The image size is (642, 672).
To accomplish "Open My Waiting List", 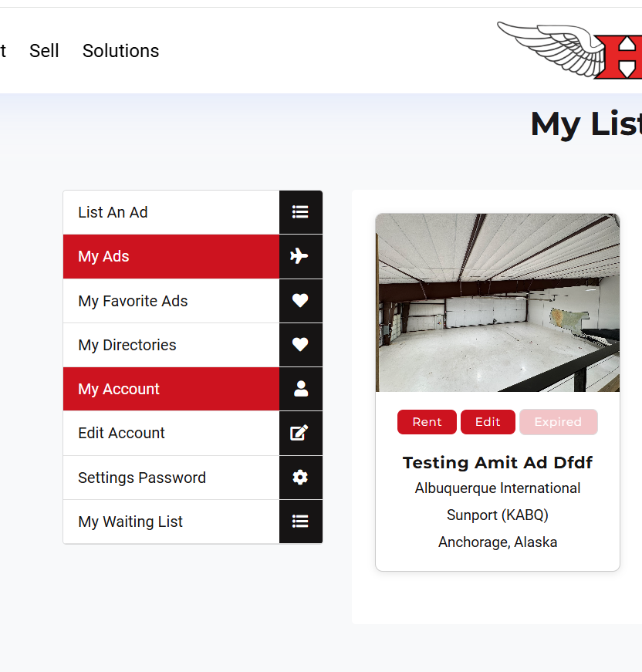I will [x=130, y=522].
